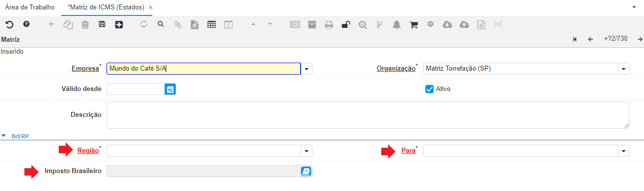Click the Workflow branch icon

tap(380, 24)
